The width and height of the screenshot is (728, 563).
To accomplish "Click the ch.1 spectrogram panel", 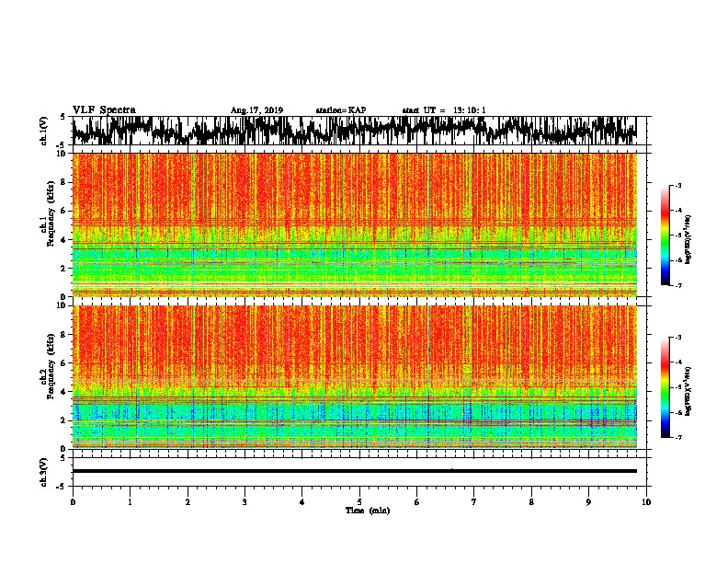I will coord(355,224).
